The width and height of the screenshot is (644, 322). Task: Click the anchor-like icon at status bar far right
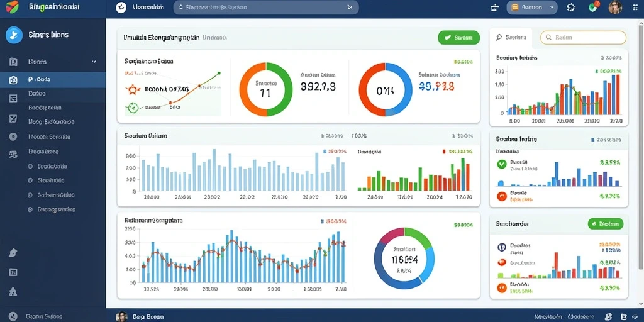[636, 317]
